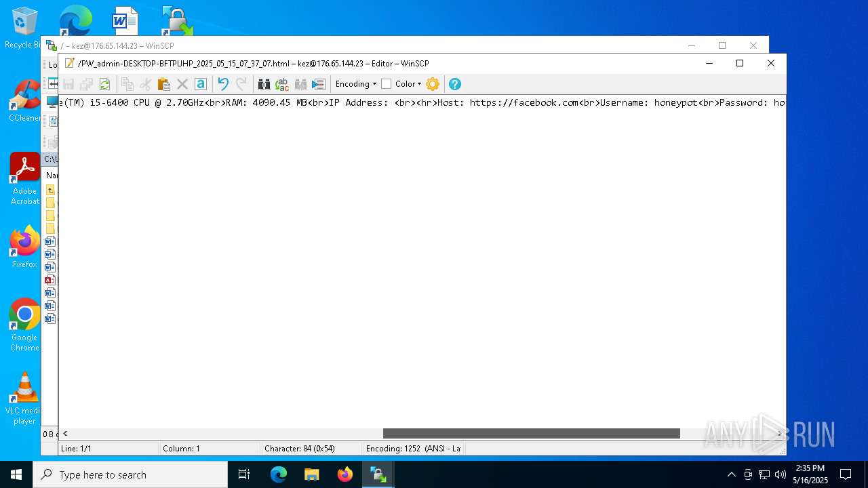Image resolution: width=868 pixels, height=488 pixels.
Task: Click the taskbar search box
Action: (x=130, y=474)
